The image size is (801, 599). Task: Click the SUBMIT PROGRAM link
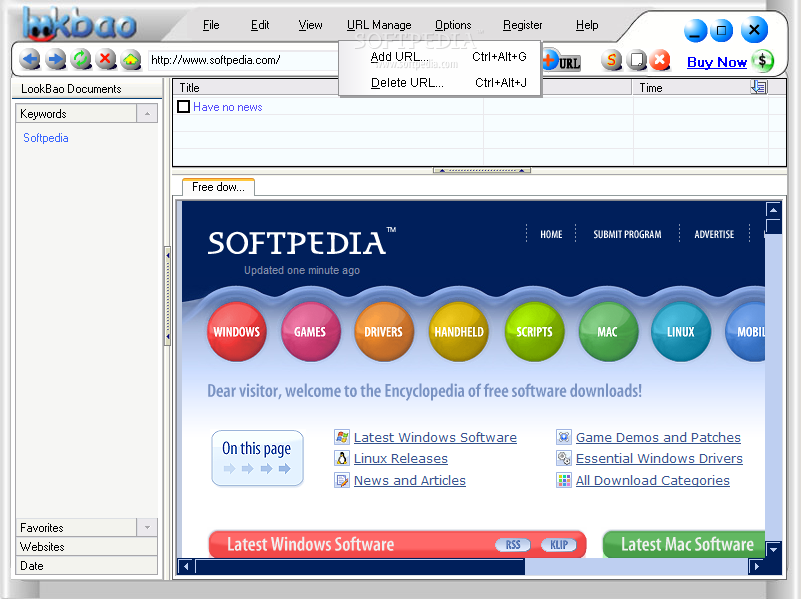pos(627,234)
